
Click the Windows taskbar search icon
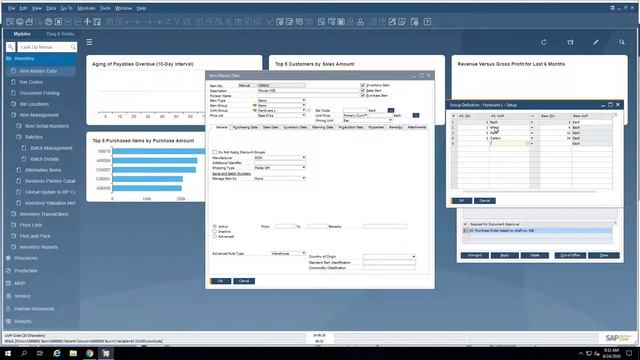pos(24,353)
